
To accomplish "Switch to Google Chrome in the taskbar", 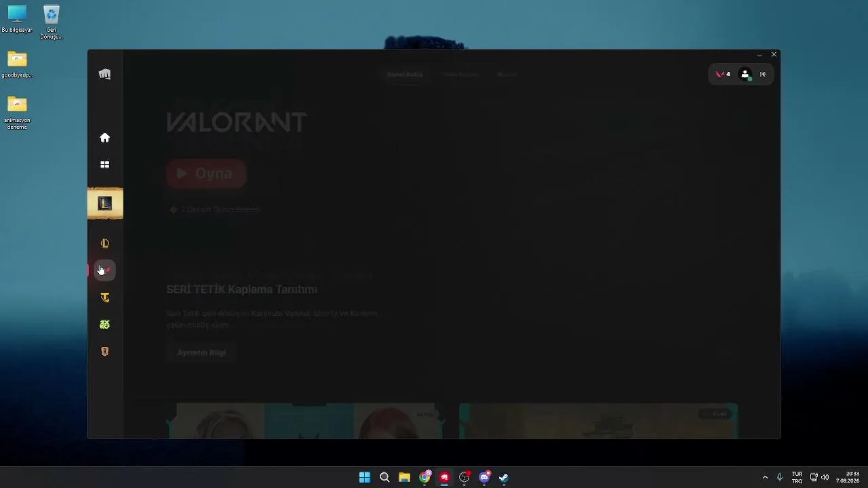I will (x=425, y=477).
